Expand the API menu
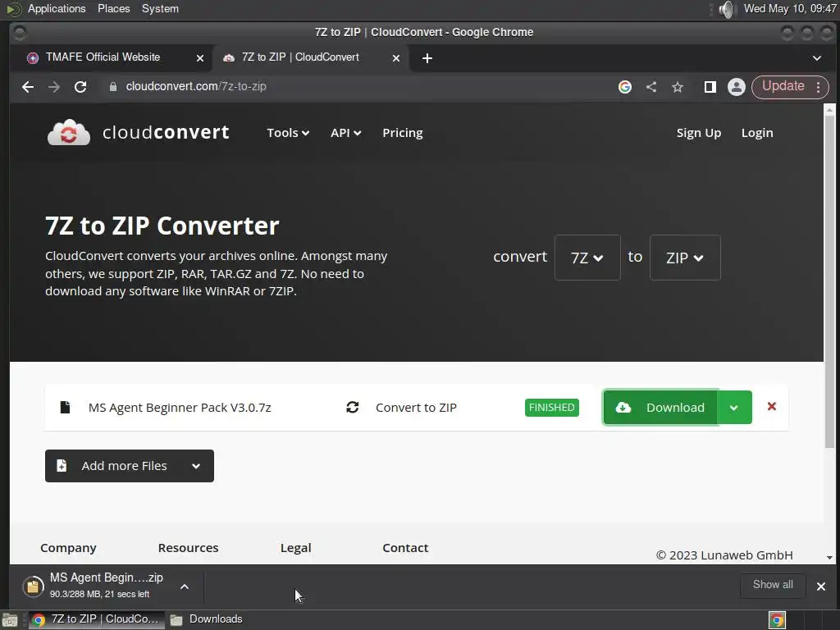The width and height of the screenshot is (840, 630). tap(345, 133)
